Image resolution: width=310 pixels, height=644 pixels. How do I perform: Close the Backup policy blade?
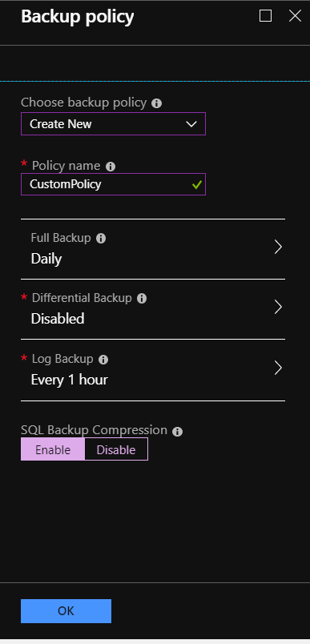(x=296, y=16)
